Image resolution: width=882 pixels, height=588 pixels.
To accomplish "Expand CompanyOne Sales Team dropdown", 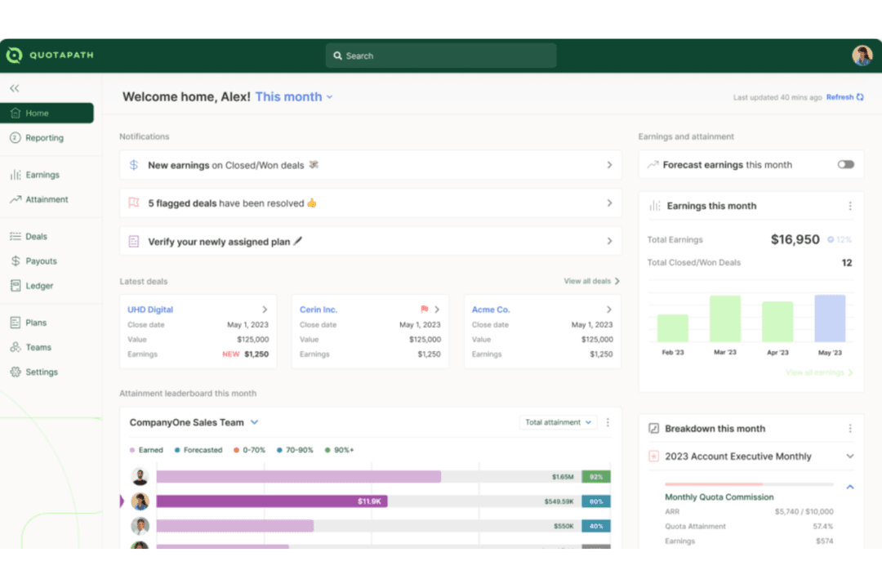I will tap(254, 422).
